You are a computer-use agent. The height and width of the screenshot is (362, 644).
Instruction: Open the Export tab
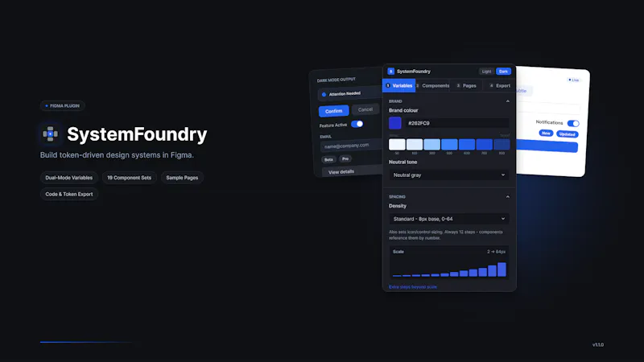pyautogui.click(x=499, y=86)
